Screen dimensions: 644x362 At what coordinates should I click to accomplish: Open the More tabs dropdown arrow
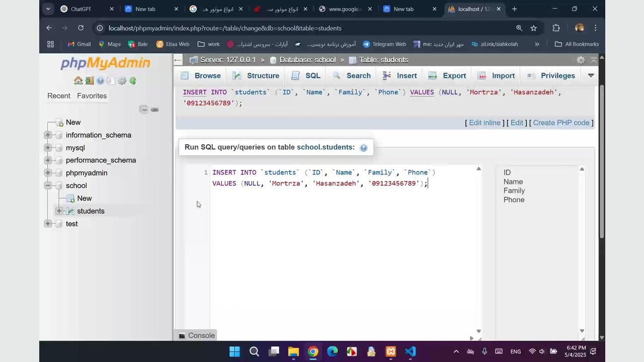591,75
